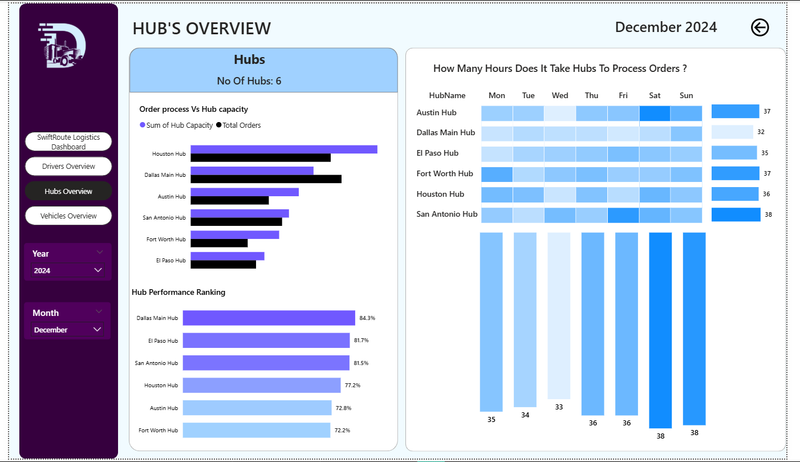This screenshot has height=462, width=800.
Task: Click Austin Hub row total bar 37
Action: coord(735,111)
